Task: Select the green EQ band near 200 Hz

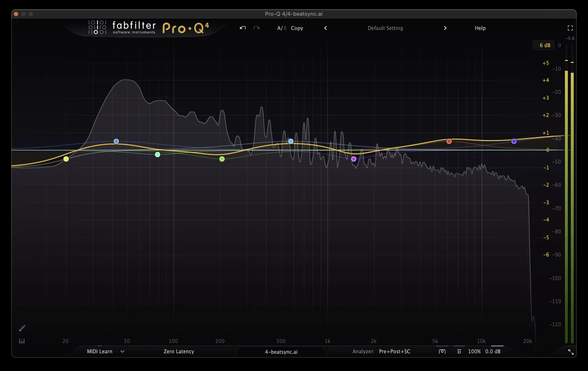Action: [x=222, y=159]
